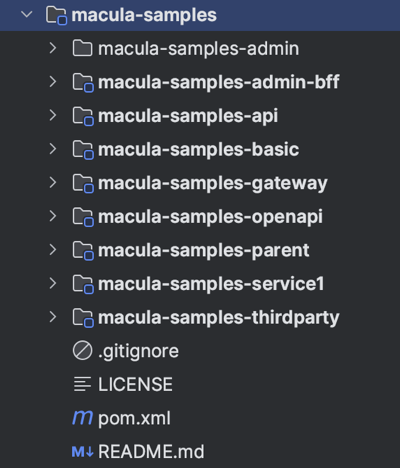Expand the macula-samples-api chevron

coord(53,115)
